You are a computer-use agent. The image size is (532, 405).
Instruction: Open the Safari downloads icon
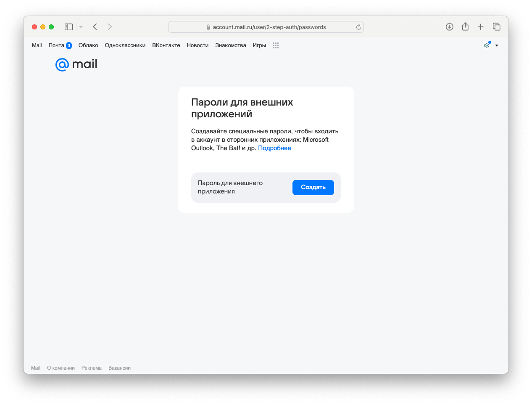point(450,27)
